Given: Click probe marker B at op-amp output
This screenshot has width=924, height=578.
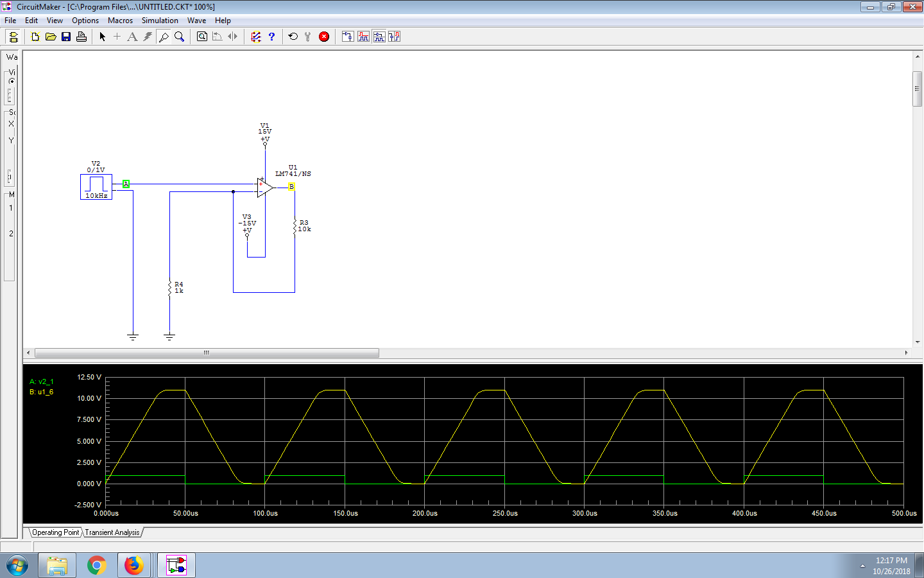Looking at the screenshot, I should click(x=291, y=187).
